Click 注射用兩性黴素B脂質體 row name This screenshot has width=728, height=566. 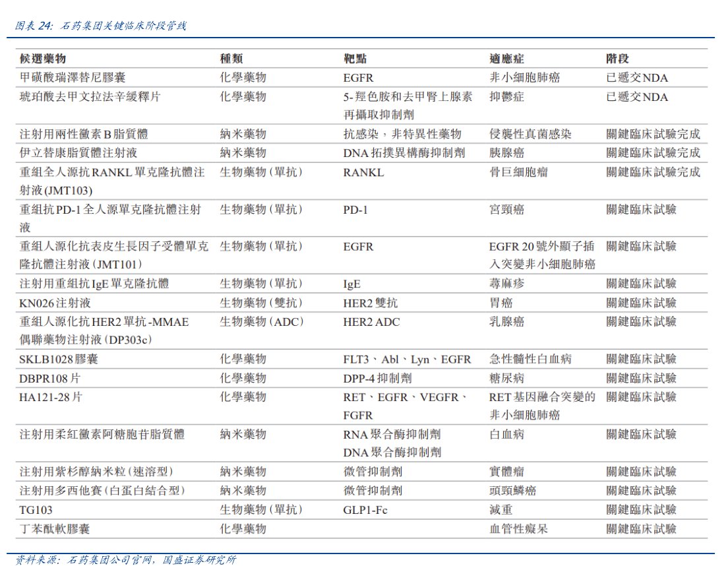pos(84,134)
